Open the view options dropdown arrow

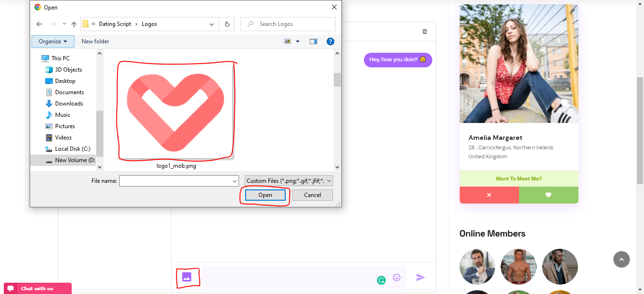(x=297, y=41)
